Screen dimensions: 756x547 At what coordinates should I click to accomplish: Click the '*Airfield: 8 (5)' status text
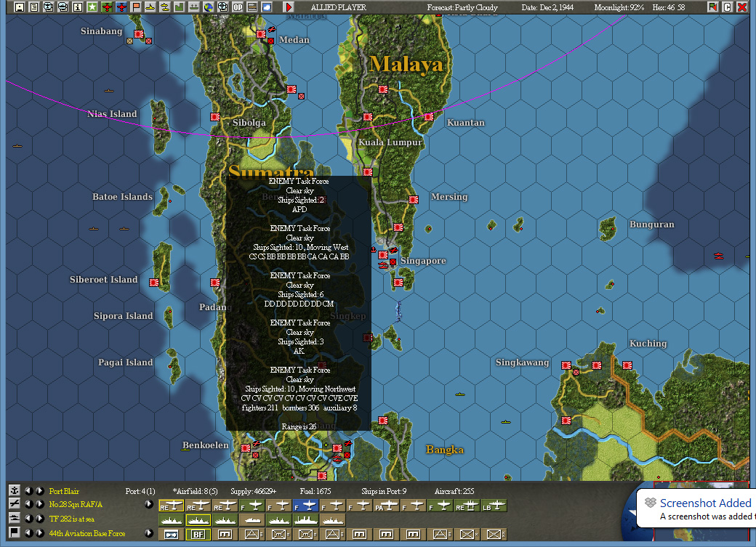(196, 491)
